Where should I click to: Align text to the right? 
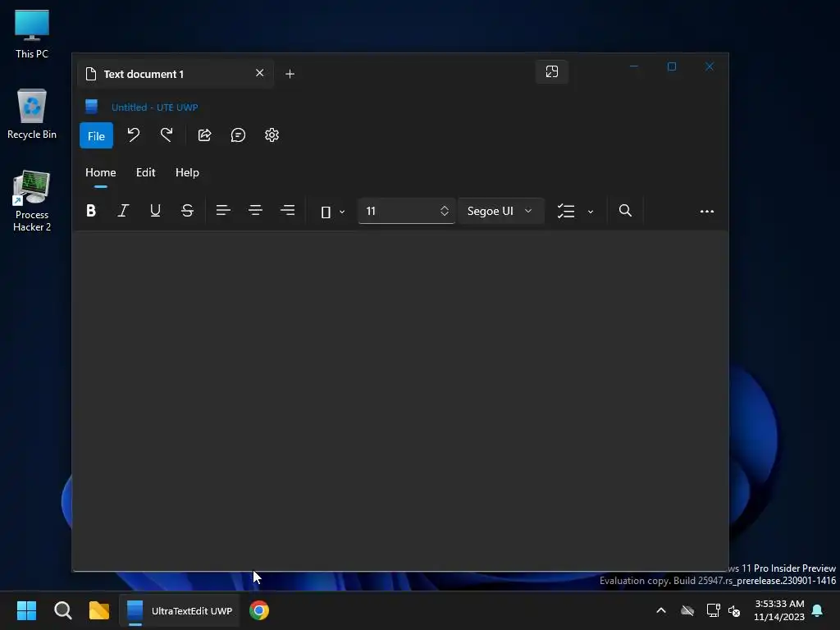click(288, 211)
